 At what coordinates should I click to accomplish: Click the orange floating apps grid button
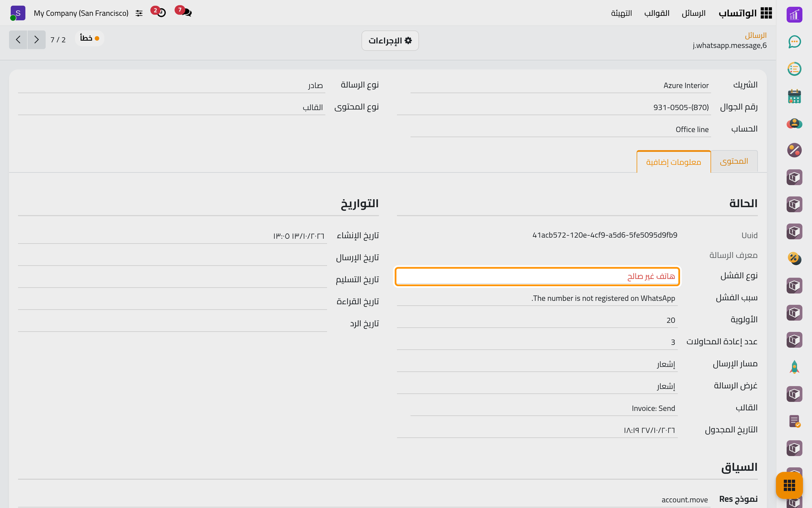pyautogui.click(x=789, y=485)
